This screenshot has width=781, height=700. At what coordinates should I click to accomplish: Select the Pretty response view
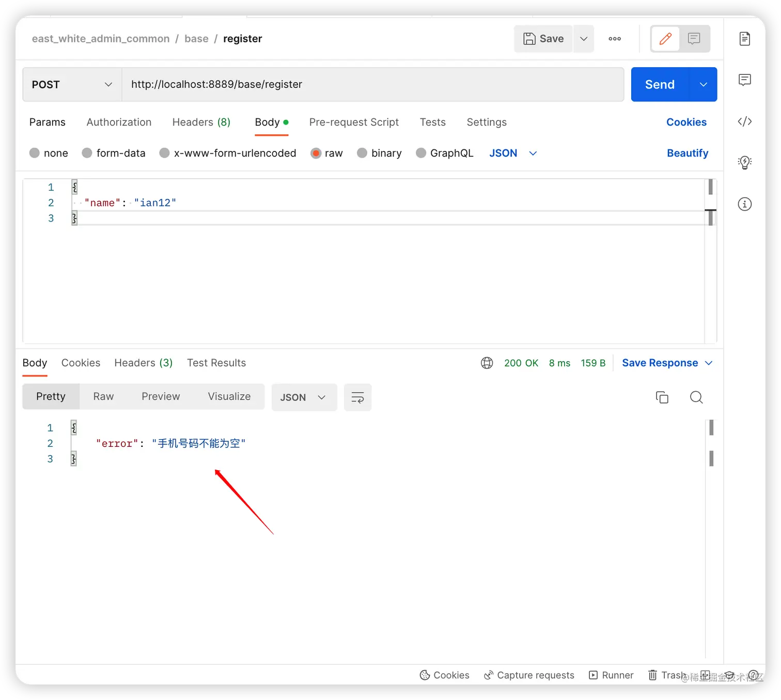[x=51, y=397]
